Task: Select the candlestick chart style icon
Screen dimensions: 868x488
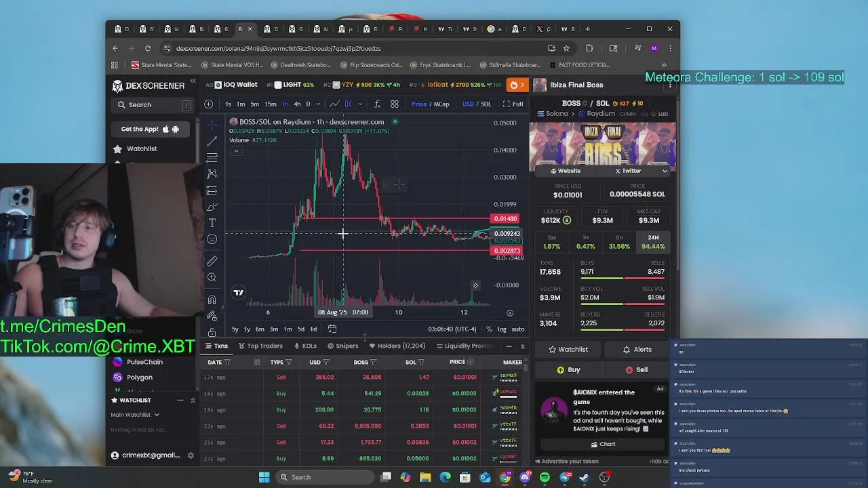Action: (x=348, y=104)
